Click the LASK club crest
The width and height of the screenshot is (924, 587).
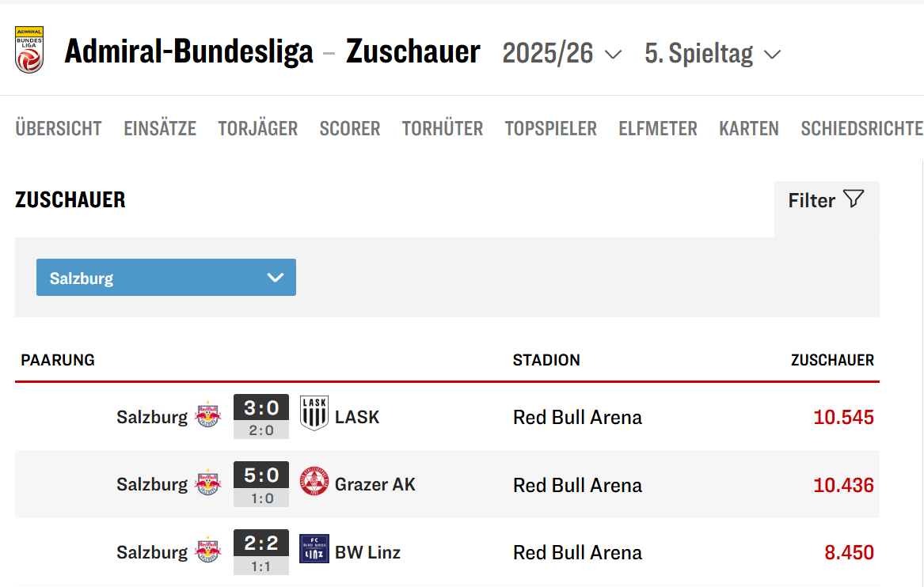314,413
